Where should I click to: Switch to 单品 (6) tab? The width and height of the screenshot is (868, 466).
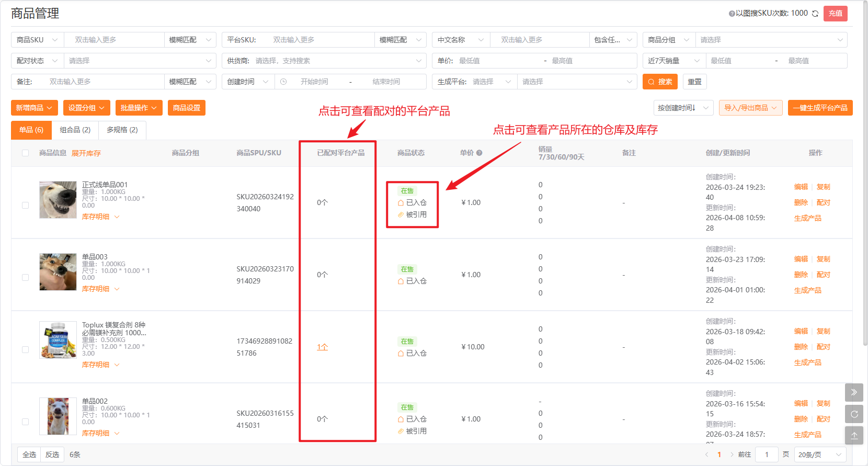[x=31, y=130]
